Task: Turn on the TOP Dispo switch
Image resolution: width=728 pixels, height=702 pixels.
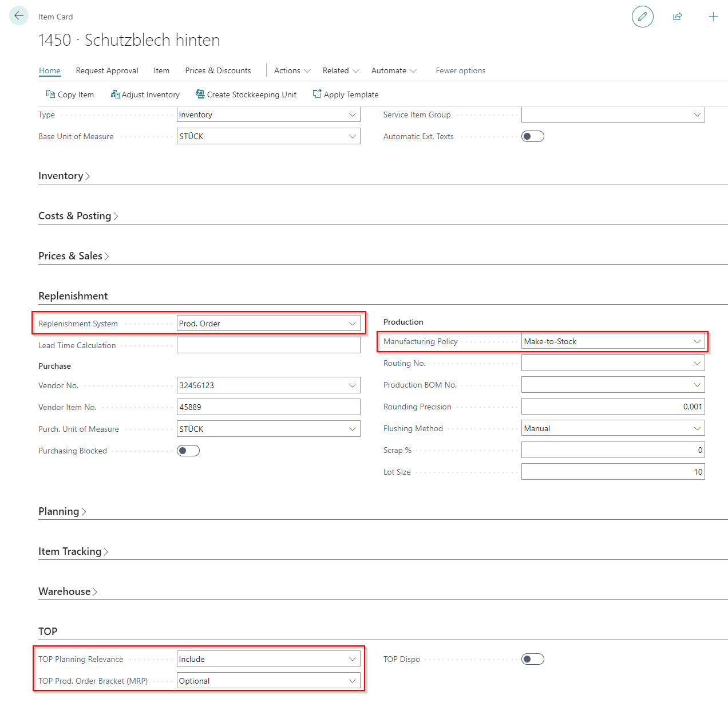Action: [532, 659]
